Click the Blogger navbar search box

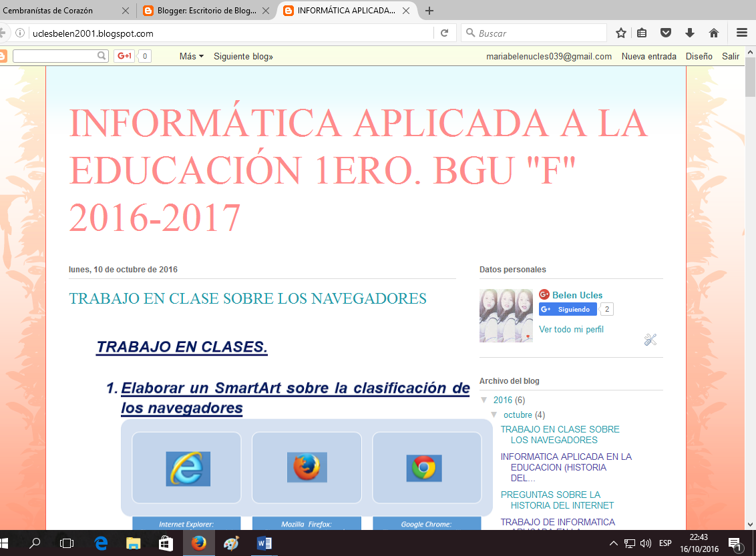point(55,56)
